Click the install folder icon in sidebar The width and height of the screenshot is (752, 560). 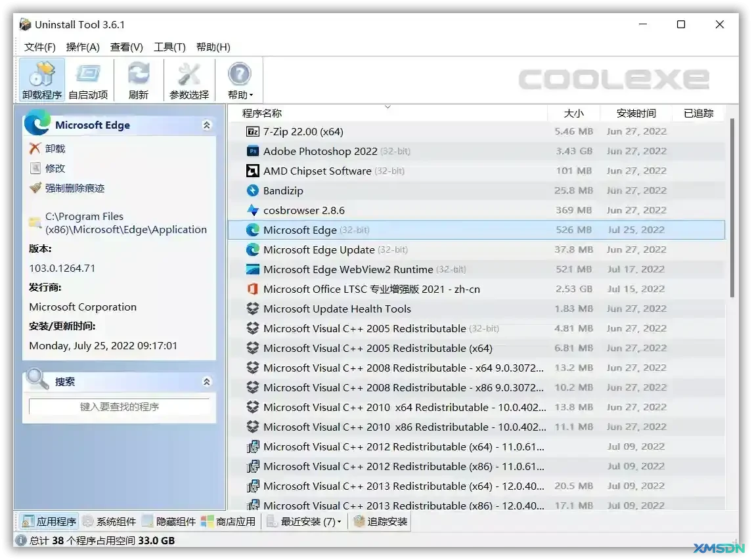click(35, 223)
